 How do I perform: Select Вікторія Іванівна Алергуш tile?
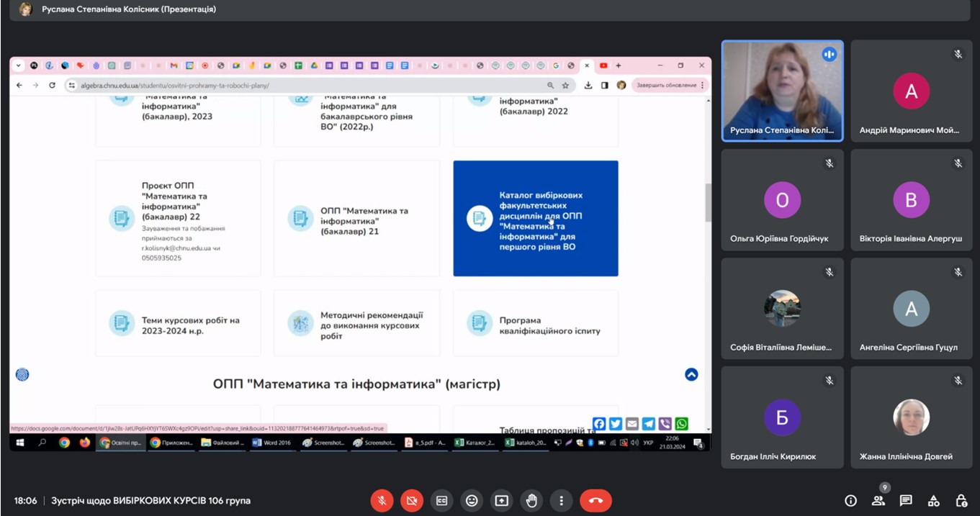911,200
